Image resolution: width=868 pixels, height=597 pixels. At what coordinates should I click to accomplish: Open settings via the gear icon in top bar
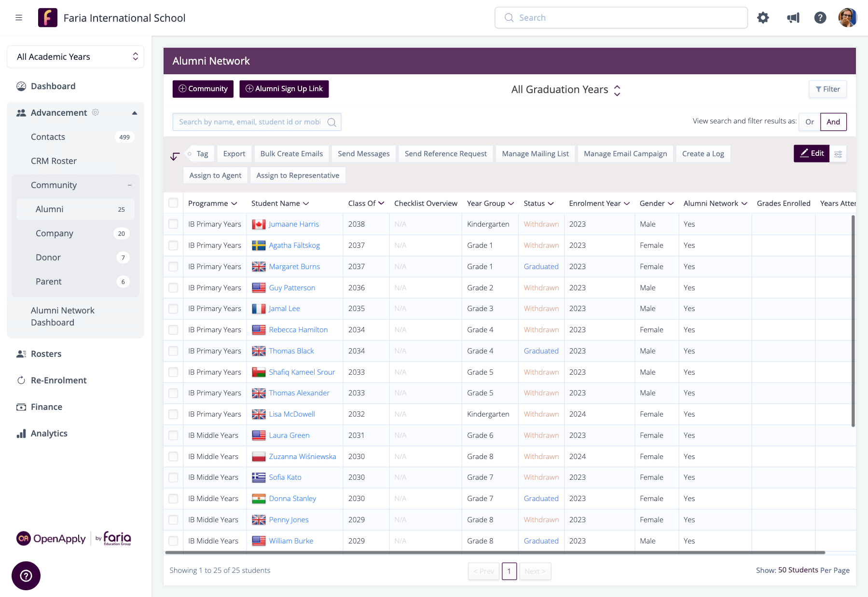point(763,17)
